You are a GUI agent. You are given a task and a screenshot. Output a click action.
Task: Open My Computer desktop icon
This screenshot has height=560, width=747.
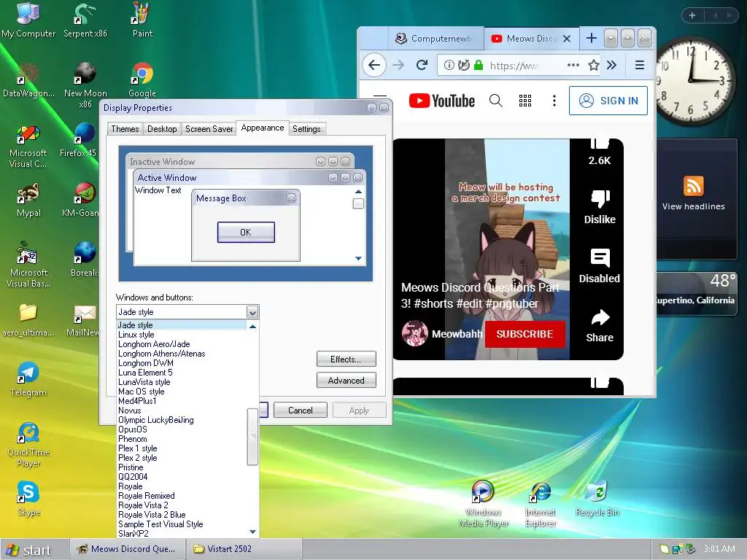(28, 20)
